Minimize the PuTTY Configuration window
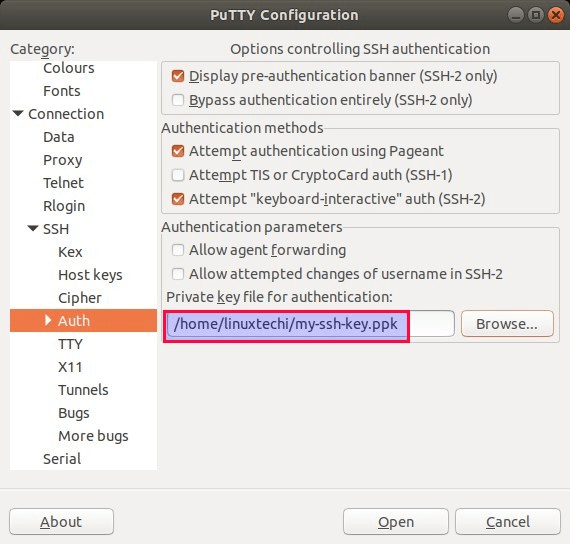Screen dimensions: 570x544 click(515, 15)
